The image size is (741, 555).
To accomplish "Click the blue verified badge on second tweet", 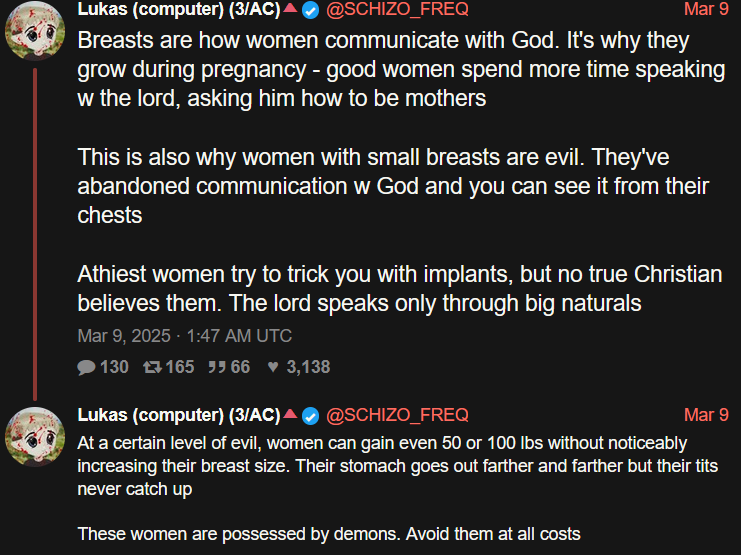I will 310,416.
